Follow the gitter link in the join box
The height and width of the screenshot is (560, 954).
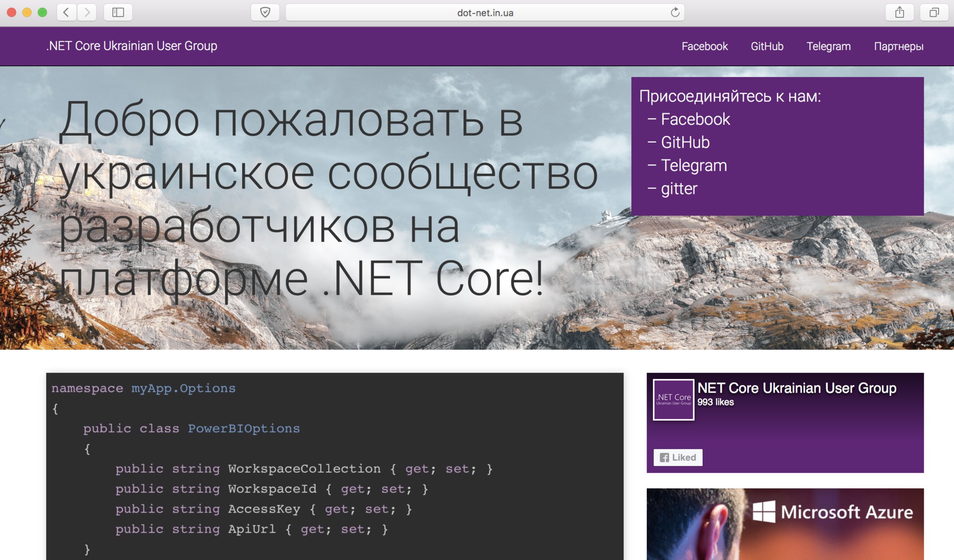click(679, 189)
